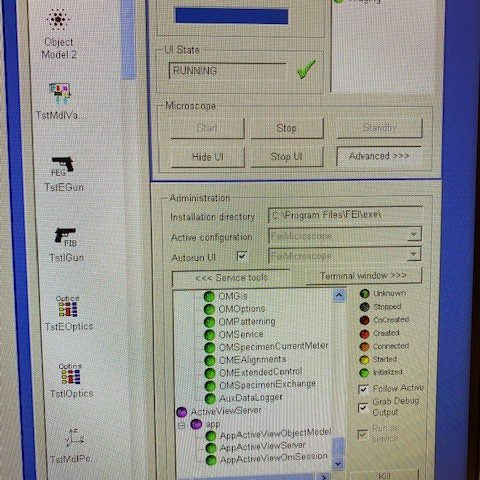The height and width of the screenshot is (480, 480).
Task: Click the service list scroll up arrow
Action: coord(339,295)
